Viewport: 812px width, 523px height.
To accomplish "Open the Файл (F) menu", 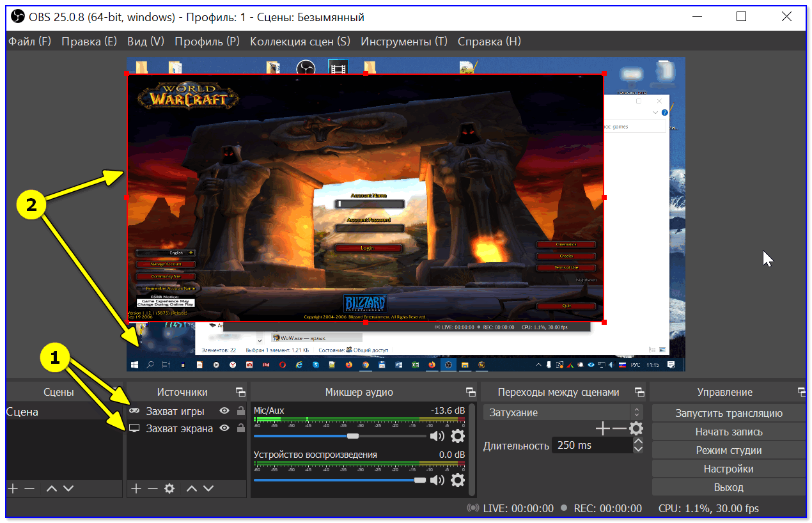I will 29,42.
